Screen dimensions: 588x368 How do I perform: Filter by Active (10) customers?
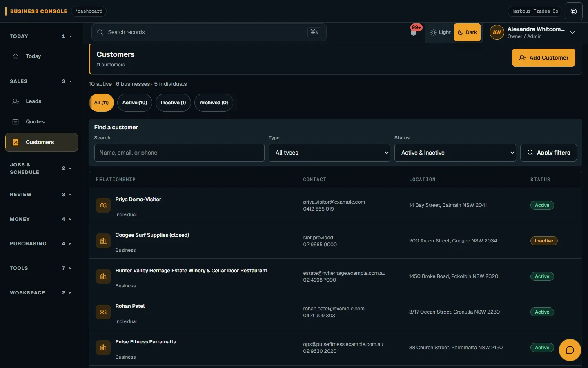[x=135, y=103]
